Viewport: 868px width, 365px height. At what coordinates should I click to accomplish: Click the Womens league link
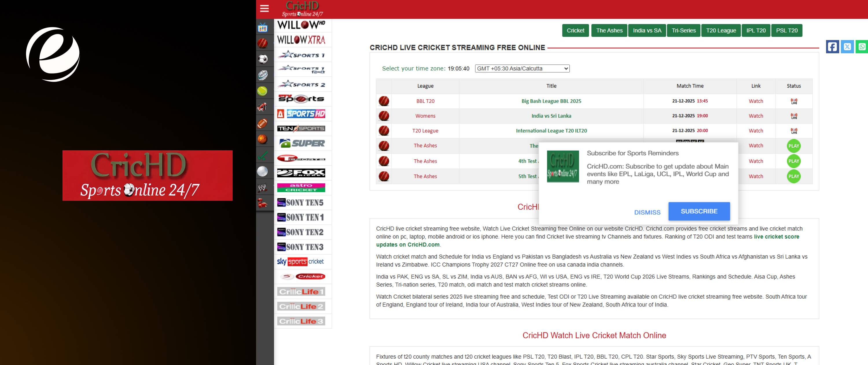pyautogui.click(x=425, y=116)
